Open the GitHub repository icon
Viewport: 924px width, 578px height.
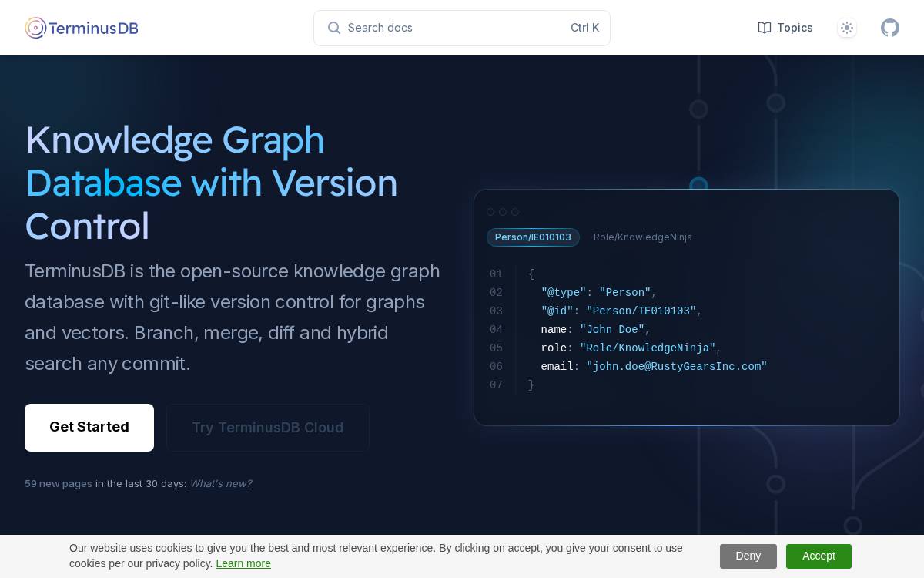tap(890, 28)
